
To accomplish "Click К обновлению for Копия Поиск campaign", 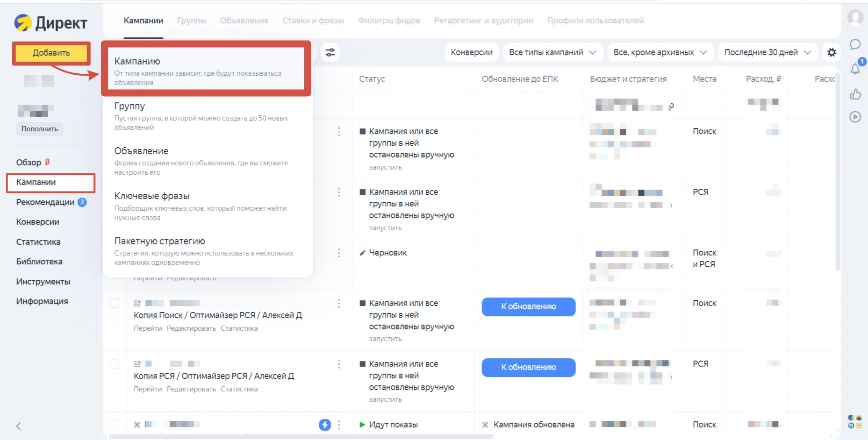I will (529, 307).
